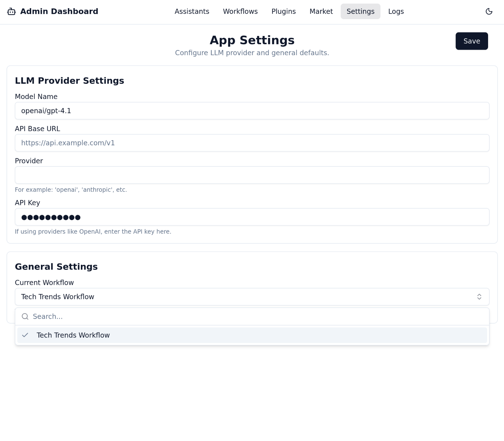View the Logs page
Image resolution: width=504 pixels, height=441 pixels.
coord(396,12)
